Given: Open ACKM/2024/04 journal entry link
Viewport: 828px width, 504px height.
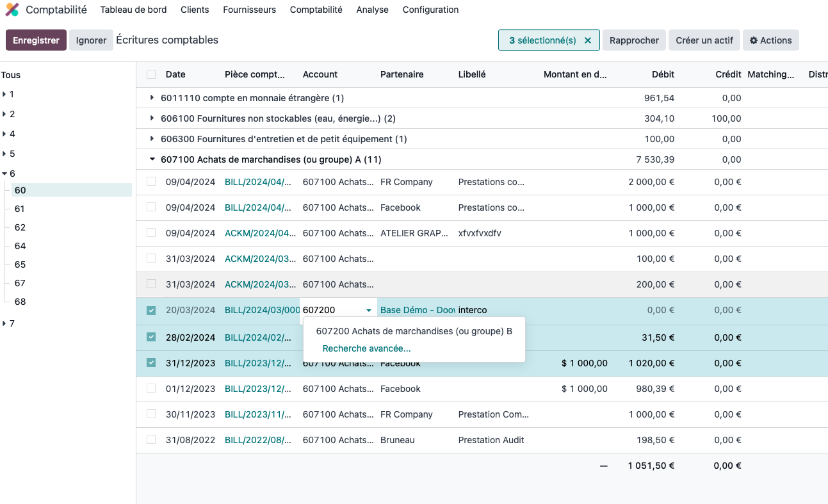Looking at the screenshot, I should click(261, 233).
